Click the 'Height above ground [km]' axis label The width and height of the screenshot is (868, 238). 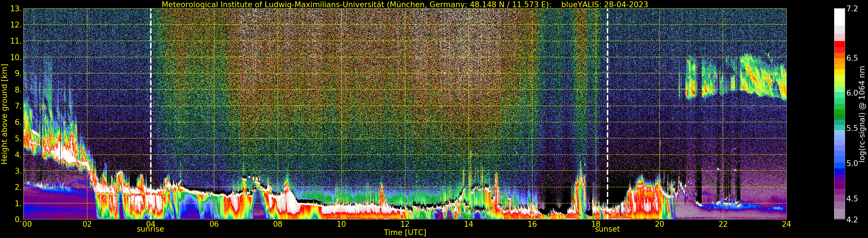(x=4, y=114)
